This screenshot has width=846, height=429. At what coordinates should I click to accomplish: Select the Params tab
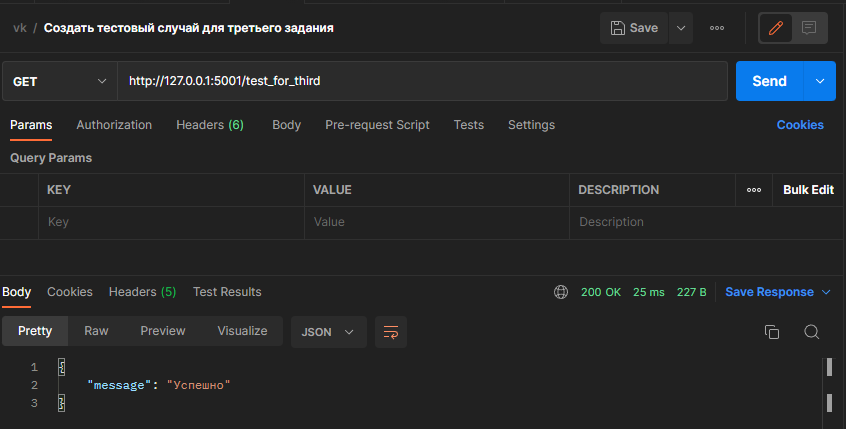coord(31,125)
